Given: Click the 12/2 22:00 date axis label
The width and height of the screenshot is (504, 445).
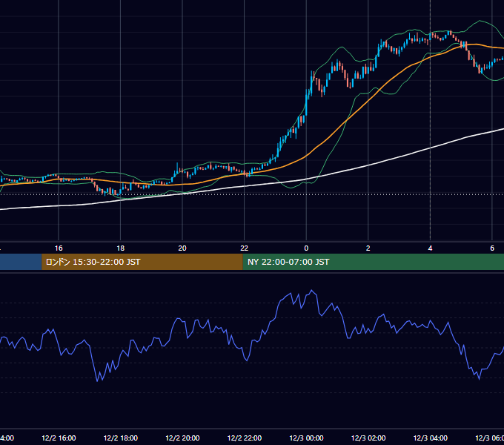Looking at the screenshot, I should (x=245, y=438).
